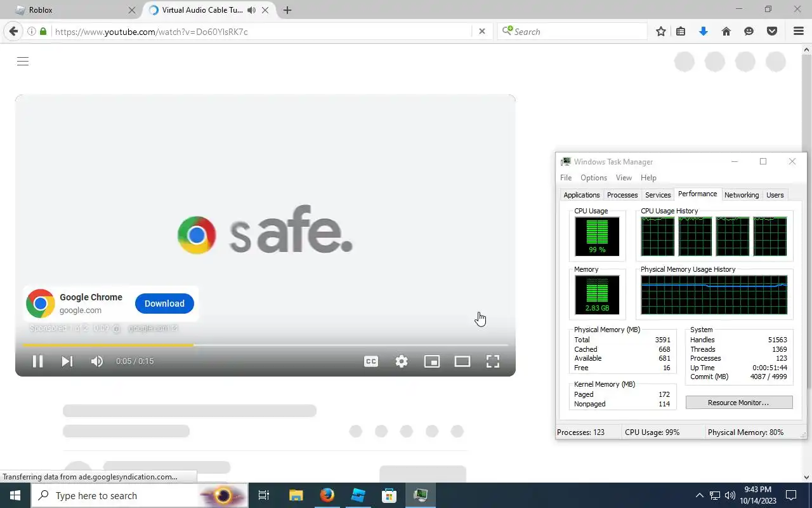Open Task Manager Help menu
The width and height of the screenshot is (812, 508).
tap(648, 178)
